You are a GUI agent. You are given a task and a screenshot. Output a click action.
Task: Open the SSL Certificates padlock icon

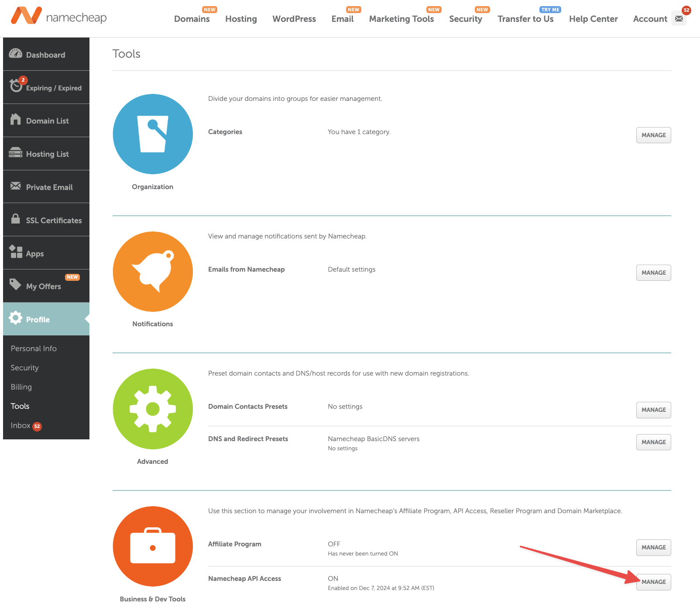[x=16, y=220]
